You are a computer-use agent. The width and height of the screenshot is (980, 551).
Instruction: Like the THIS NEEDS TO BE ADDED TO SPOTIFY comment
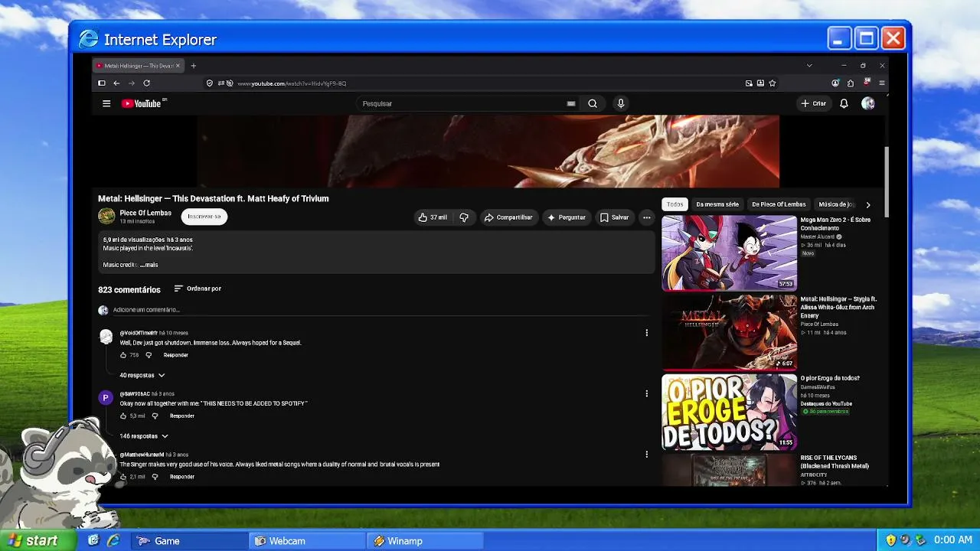click(x=123, y=416)
